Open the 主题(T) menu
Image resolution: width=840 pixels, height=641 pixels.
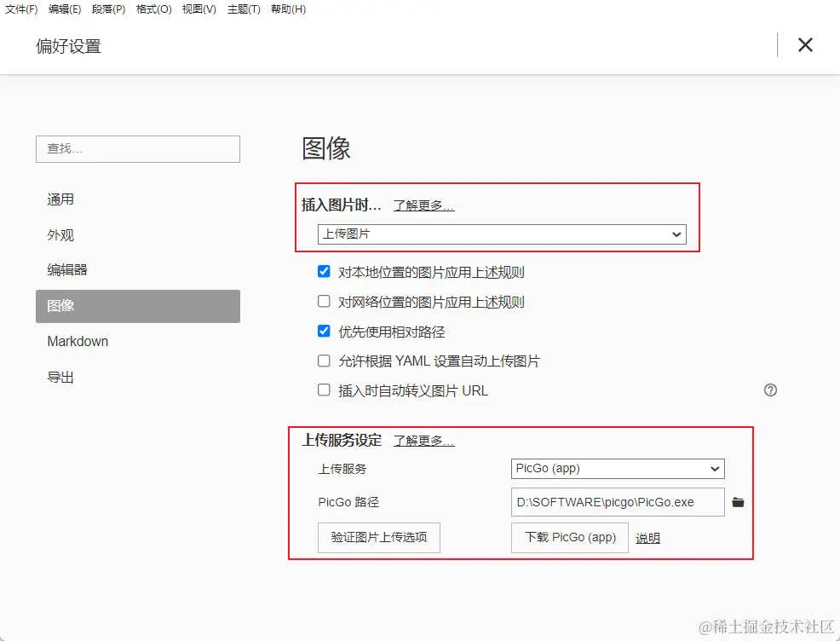tap(244, 9)
